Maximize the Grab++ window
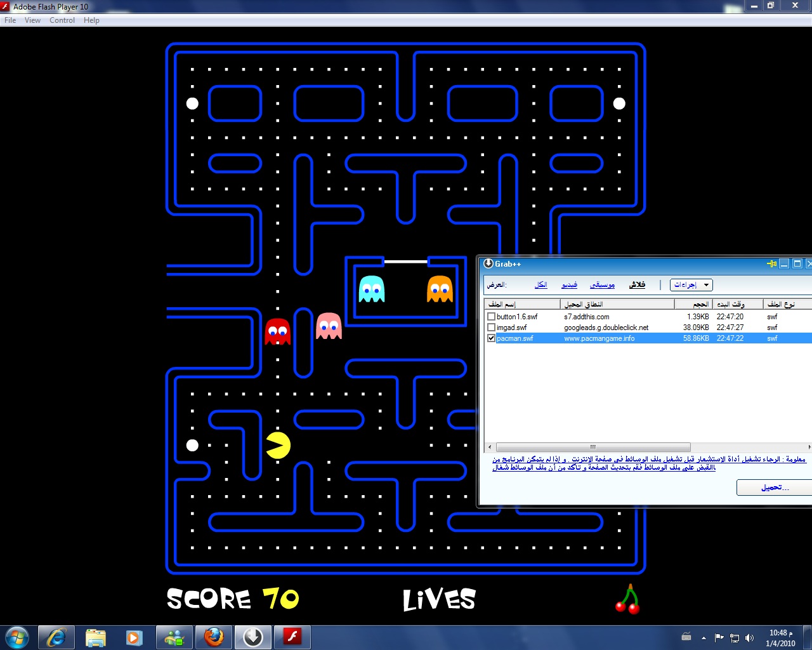The height and width of the screenshot is (650, 812). pos(797,263)
